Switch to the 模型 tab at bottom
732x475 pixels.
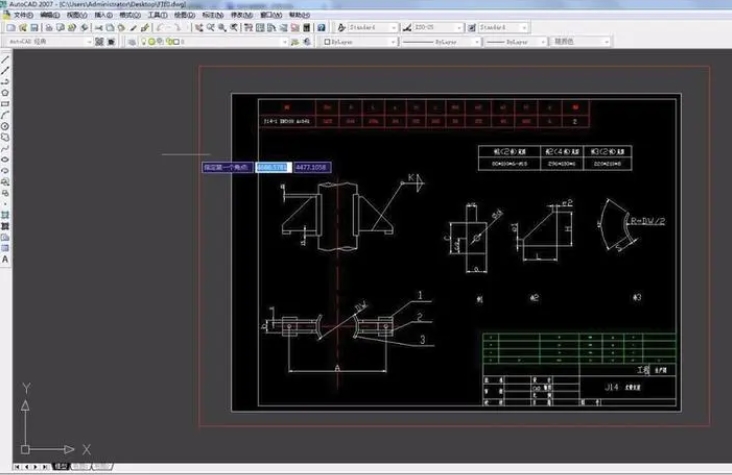click(61, 466)
